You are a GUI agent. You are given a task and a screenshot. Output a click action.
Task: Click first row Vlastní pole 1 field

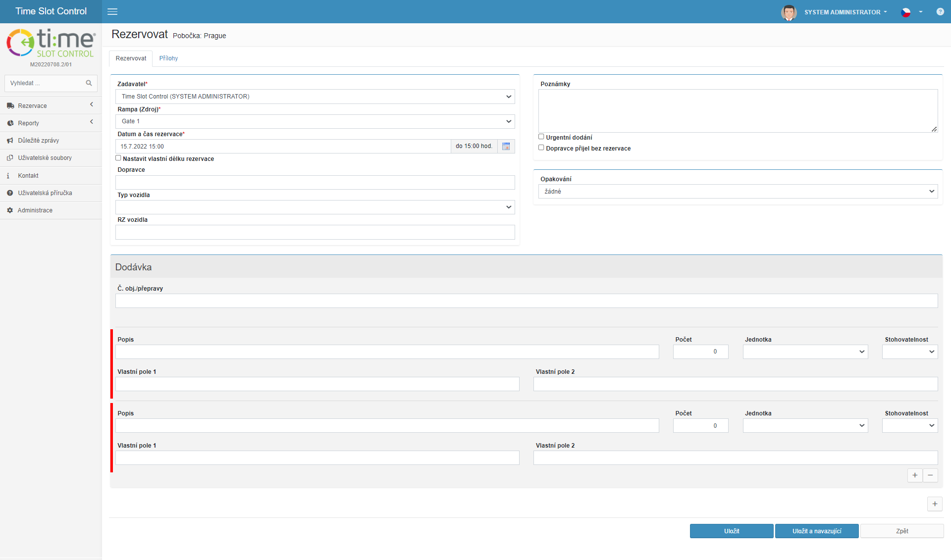pyautogui.click(x=317, y=384)
